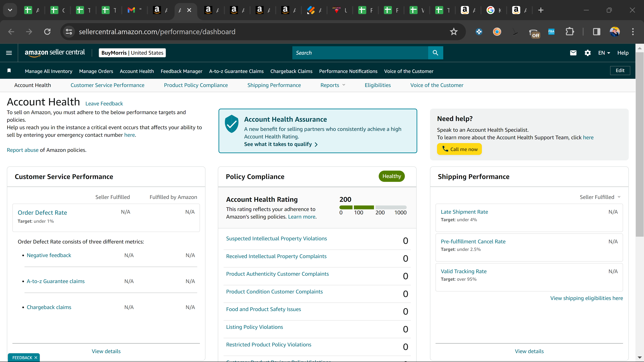Image resolution: width=644 pixels, height=362 pixels.
Task: Select the Shipping Performance tab
Action: click(274, 85)
